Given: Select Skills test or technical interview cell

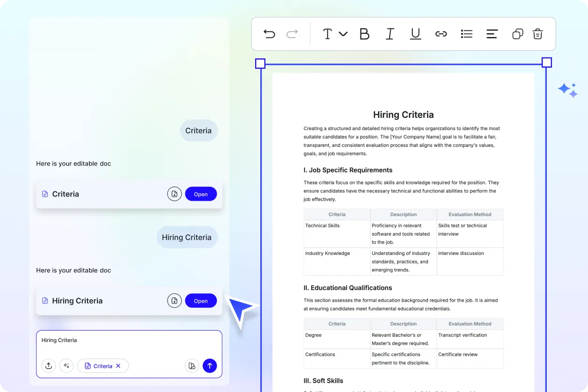Looking at the screenshot, I should (x=470, y=234).
